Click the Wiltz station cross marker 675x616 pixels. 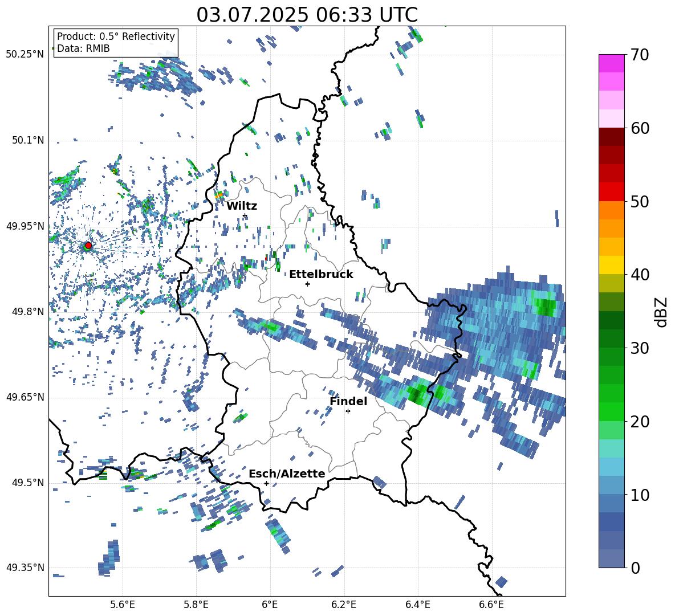[x=245, y=216]
